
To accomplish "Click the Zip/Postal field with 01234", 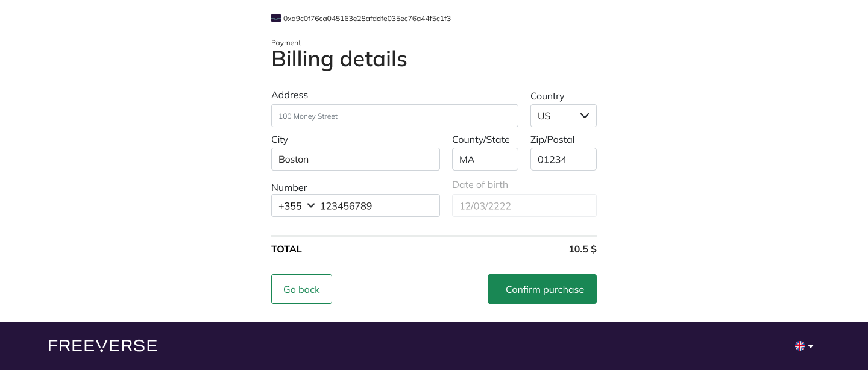I will coord(564,159).
